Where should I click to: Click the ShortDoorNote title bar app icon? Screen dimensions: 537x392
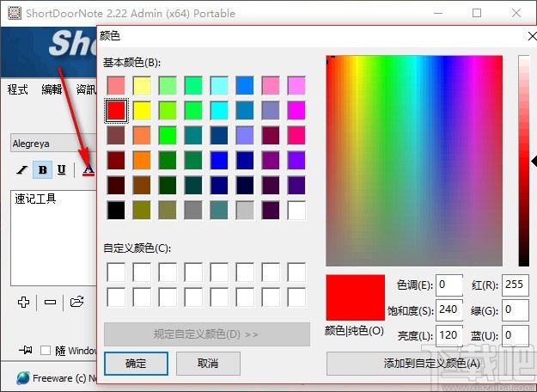(x=15, y=13)
